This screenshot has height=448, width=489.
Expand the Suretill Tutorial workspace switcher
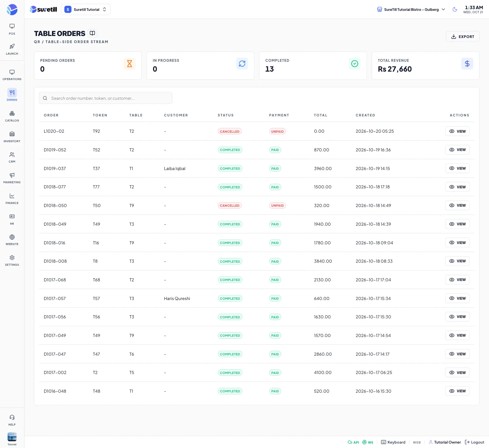click(86, 10)
